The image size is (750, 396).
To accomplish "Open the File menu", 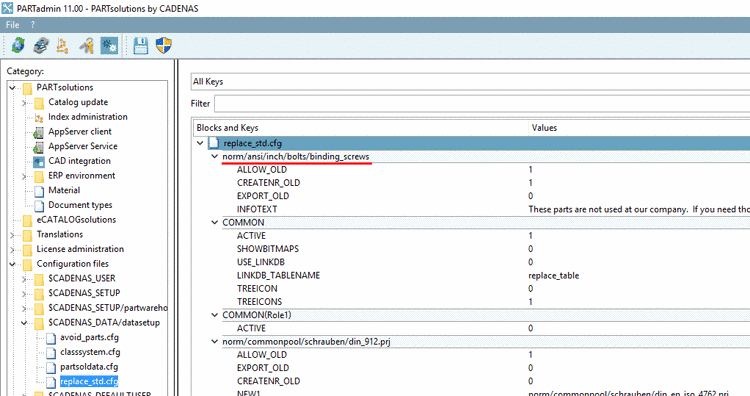I will click(x=12, y=25).
